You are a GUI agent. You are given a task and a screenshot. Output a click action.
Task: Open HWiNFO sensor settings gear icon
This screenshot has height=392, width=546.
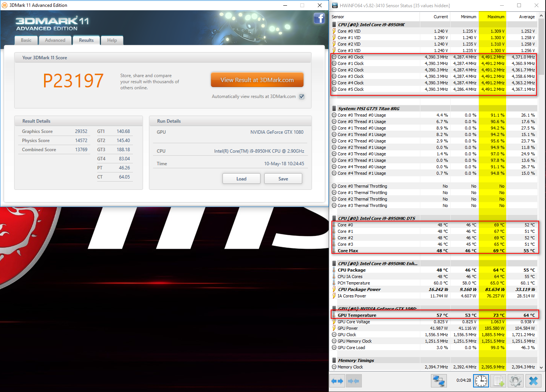pyautogui.click(x=516, y=381)
